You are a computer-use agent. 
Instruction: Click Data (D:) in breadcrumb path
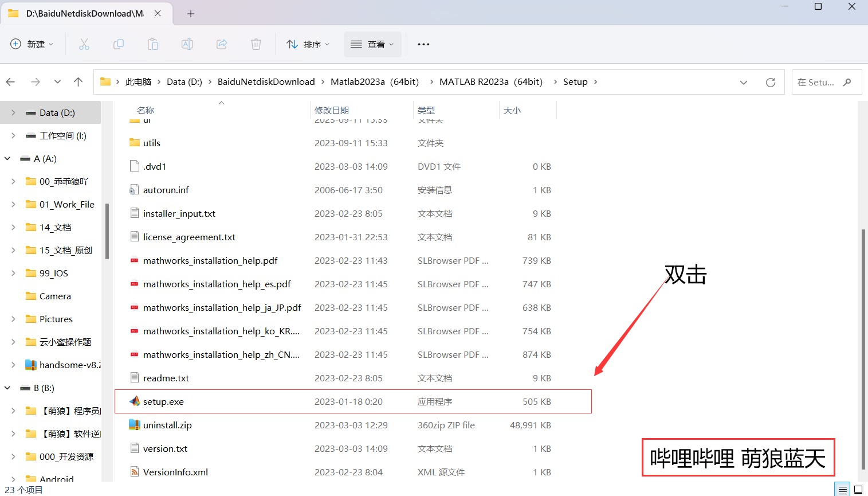[184, 82]
